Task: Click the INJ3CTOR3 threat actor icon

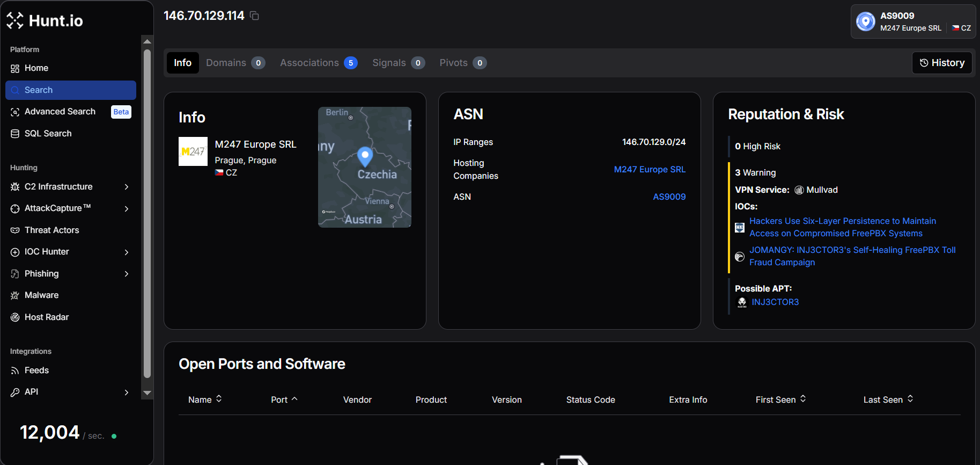Action: pyautogui.click(x=742, y=302)
